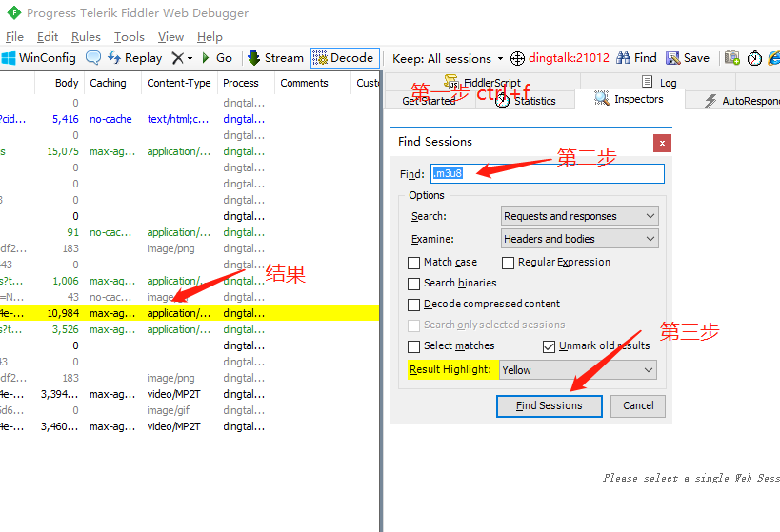Click the Fiddler app icon in title bar
Viewport: 780px width, 532px height.
pos(14,12)
